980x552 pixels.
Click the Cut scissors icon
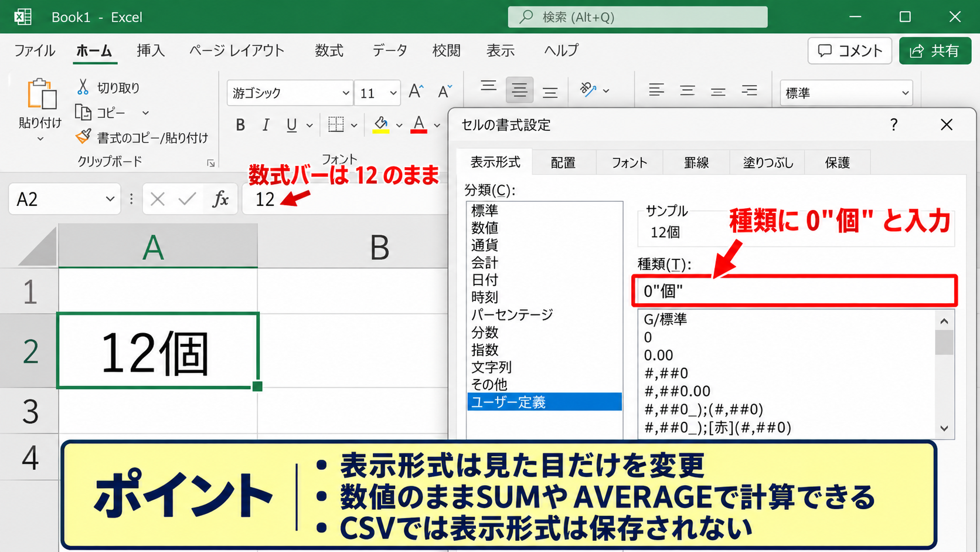click(83, 87)
